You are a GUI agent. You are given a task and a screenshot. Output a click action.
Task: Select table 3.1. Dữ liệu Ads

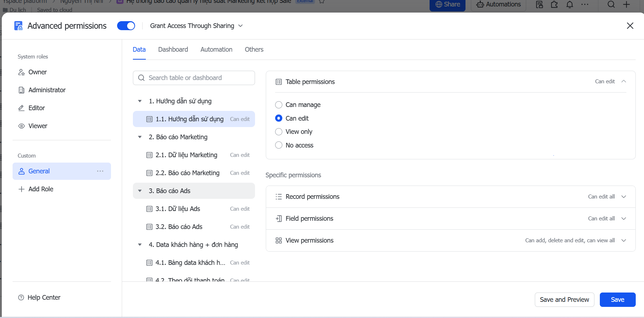click(x=194, y=209)
